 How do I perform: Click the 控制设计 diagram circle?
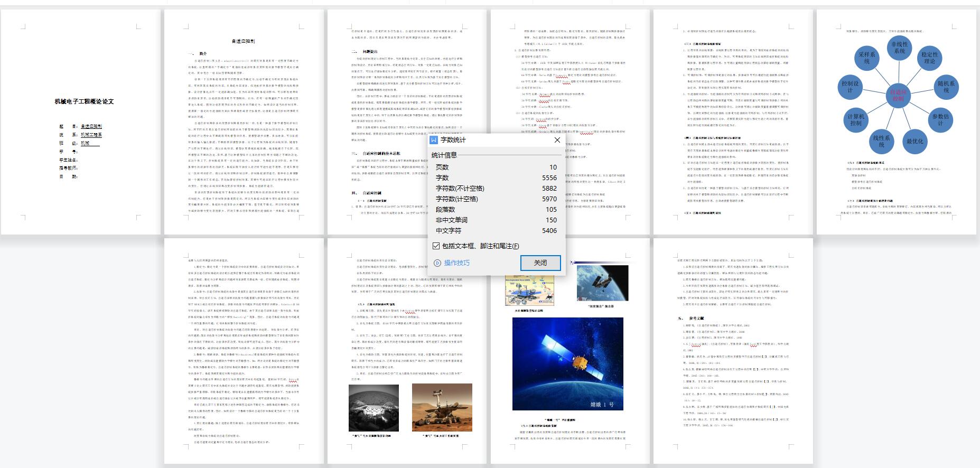(x=850, y=87)
